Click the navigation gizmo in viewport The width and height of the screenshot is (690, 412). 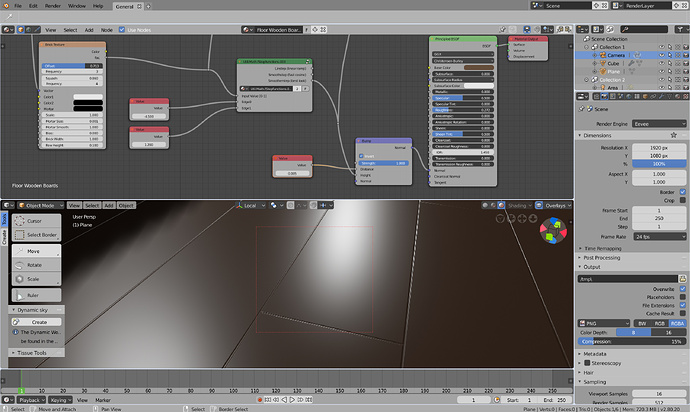553,230
